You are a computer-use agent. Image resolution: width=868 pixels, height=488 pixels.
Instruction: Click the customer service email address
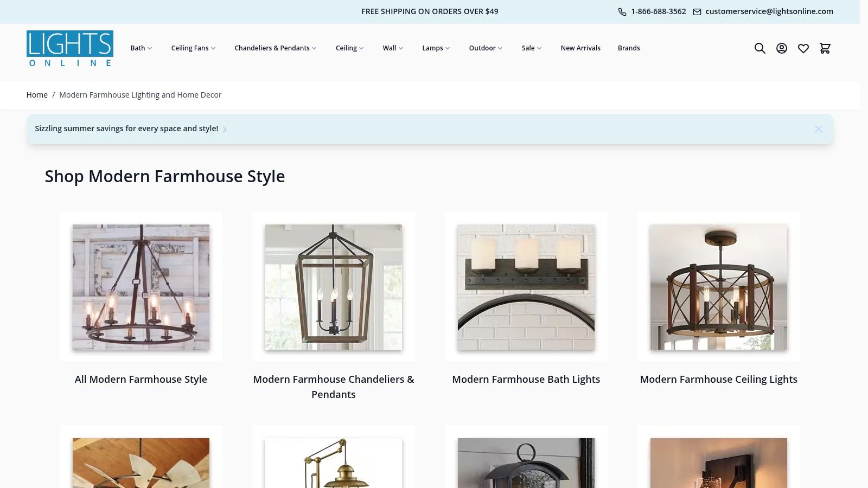click(x=769, y=11)
